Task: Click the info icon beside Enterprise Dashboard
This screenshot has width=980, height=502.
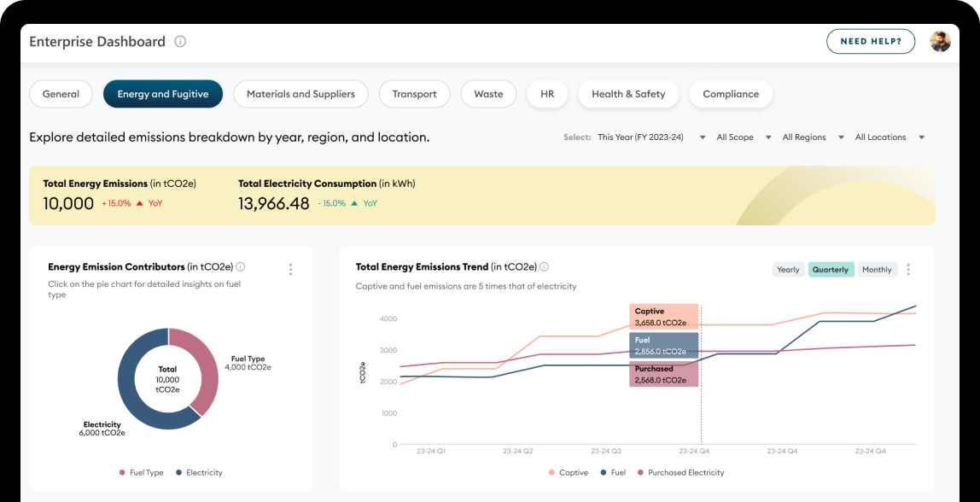Action: (x=180, y=42)
